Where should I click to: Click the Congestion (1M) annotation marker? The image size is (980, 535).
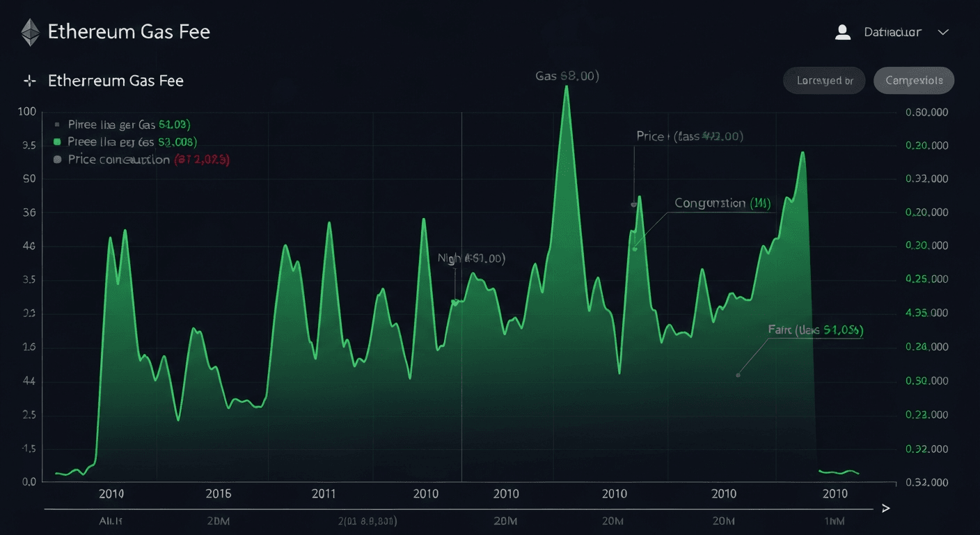[x=635, y=247]
